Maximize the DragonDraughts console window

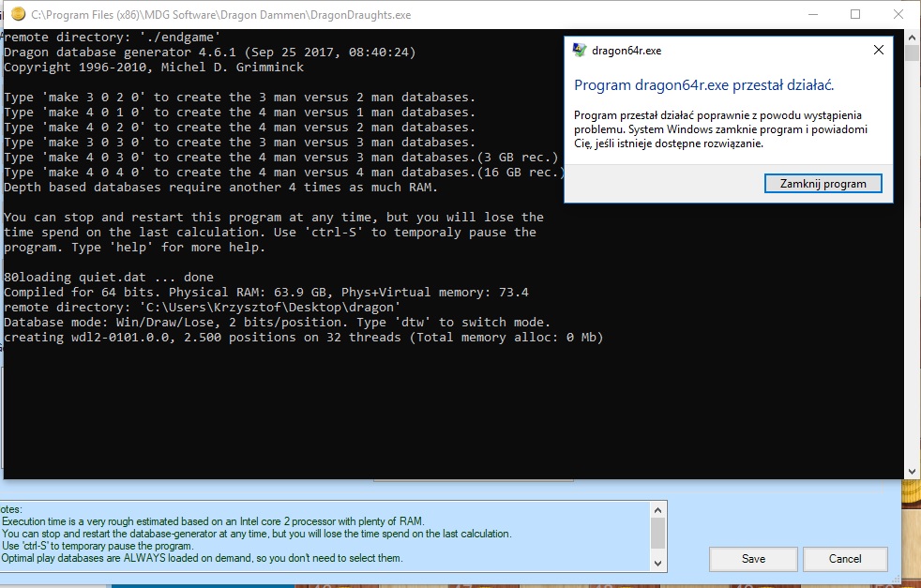coord(855,15)
